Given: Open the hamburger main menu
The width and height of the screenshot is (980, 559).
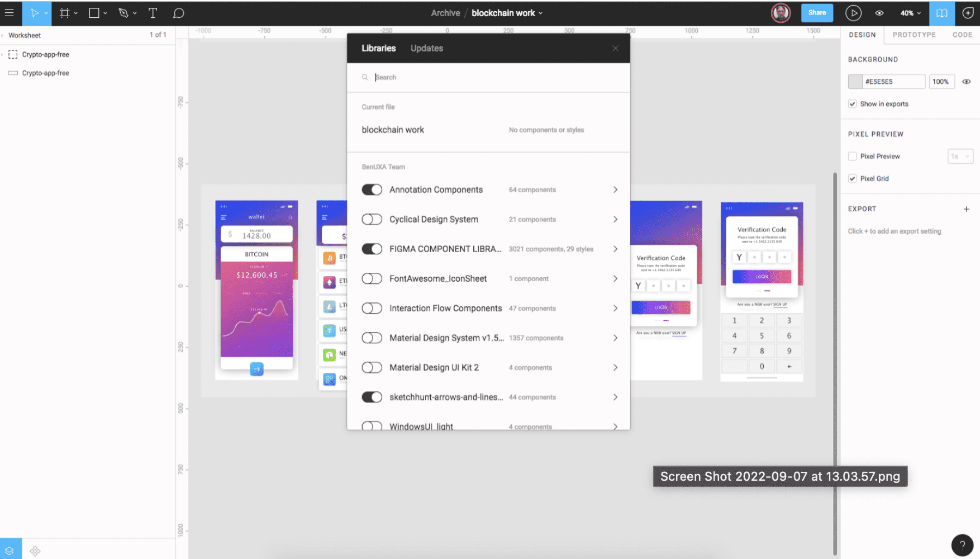Looking at the screenshot, I should point(9,13).
